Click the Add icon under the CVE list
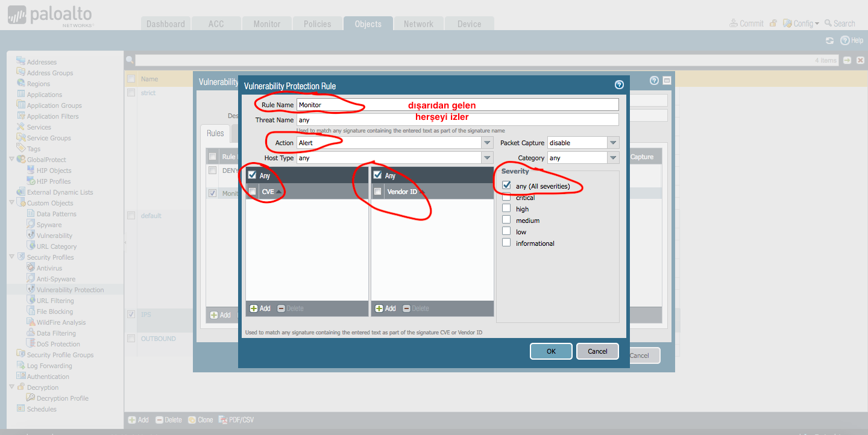The image size is (868, 435). 254,308
